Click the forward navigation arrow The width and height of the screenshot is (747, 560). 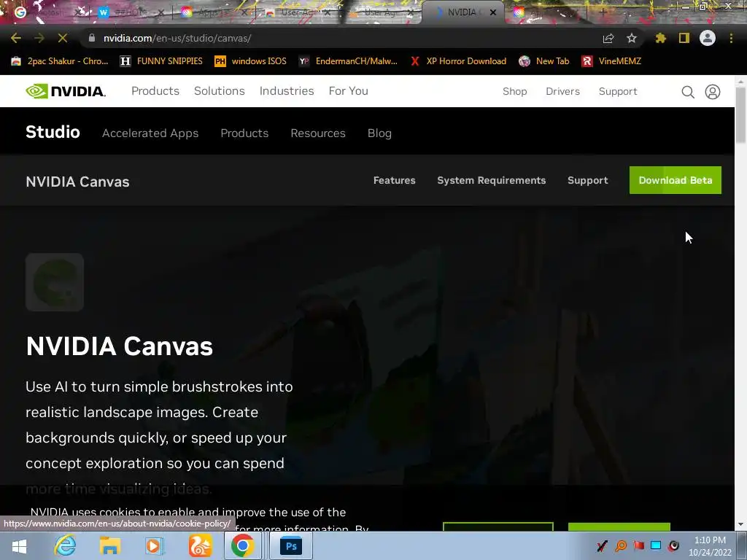click(x=39, y=38)
